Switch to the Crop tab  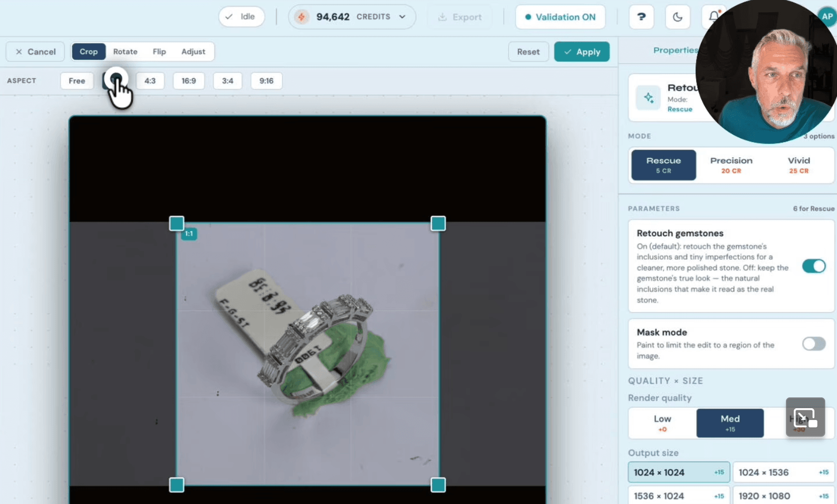(x=88, y=52)
